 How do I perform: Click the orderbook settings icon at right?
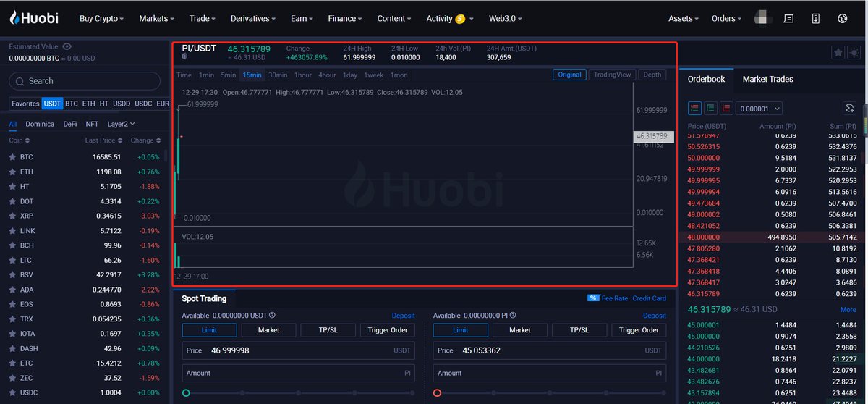tap(850, 108)
